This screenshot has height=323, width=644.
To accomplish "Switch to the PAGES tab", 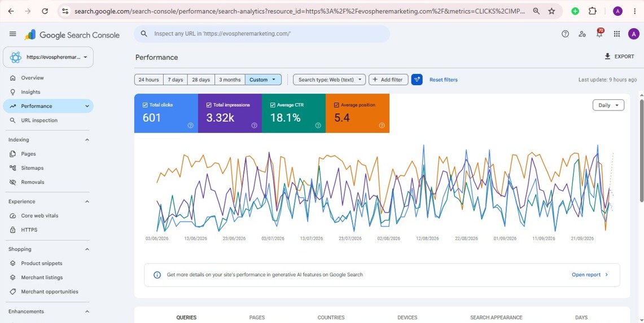I will [257, 317].
